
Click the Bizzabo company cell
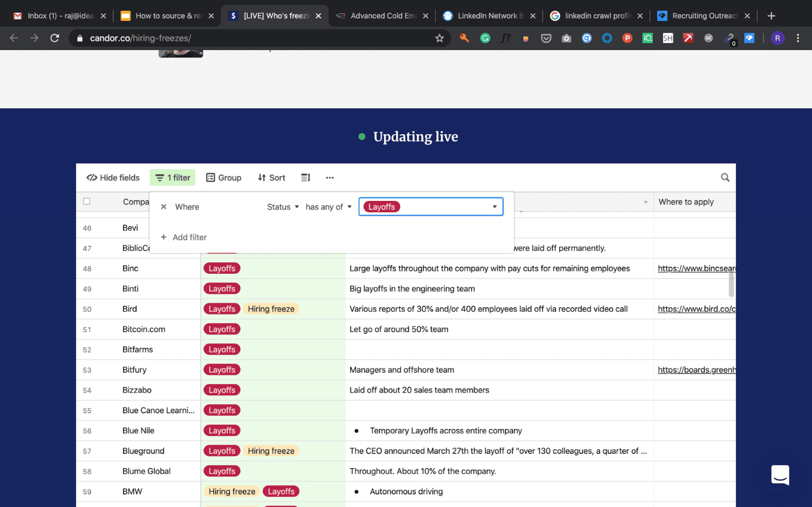point(137,390)
